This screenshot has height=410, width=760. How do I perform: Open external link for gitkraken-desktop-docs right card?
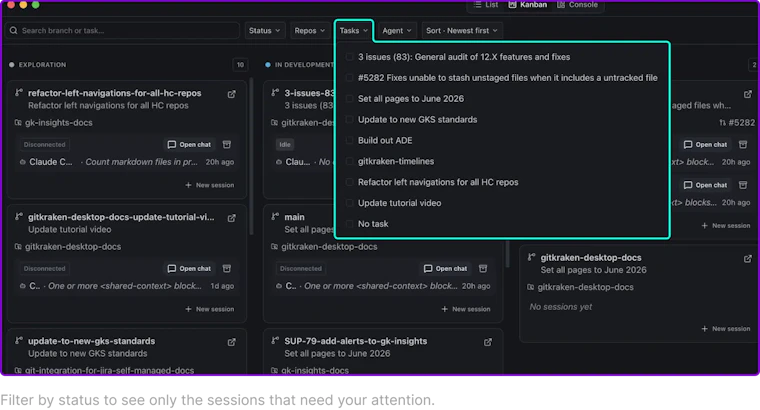[x=748, y=259]
